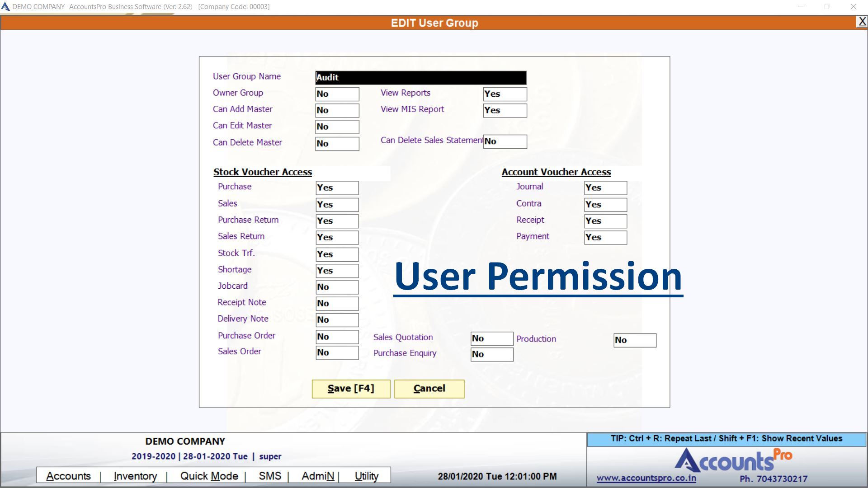Screen dimensions: 868x488
Task: Click the User Group Name input field
Action: click(420, 77)
